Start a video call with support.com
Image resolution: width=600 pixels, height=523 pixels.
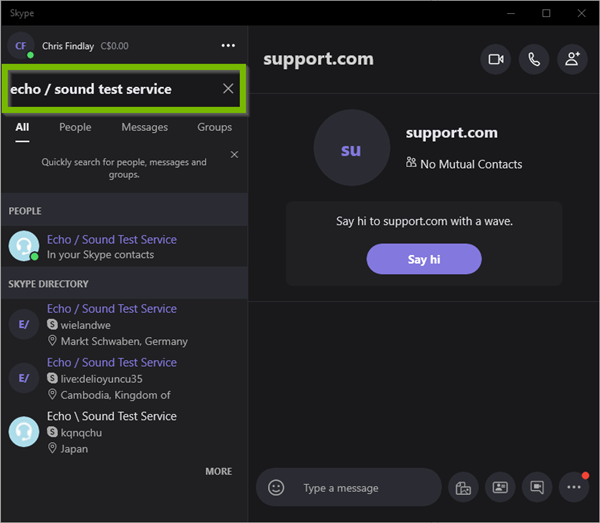[496, 59]
